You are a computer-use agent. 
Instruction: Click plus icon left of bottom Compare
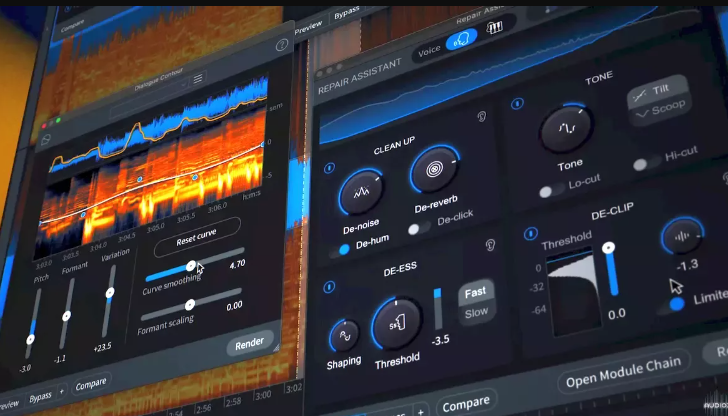click(x=421, y=412)
